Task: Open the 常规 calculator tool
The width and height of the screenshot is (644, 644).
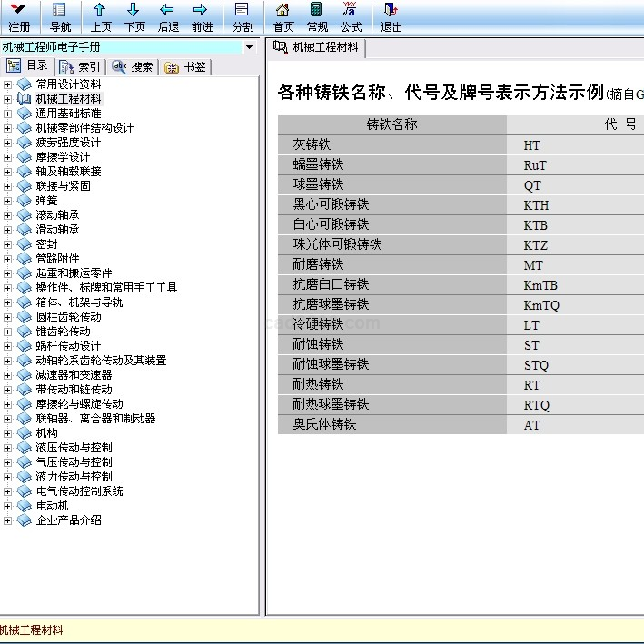Action: [x=317, y=16]
